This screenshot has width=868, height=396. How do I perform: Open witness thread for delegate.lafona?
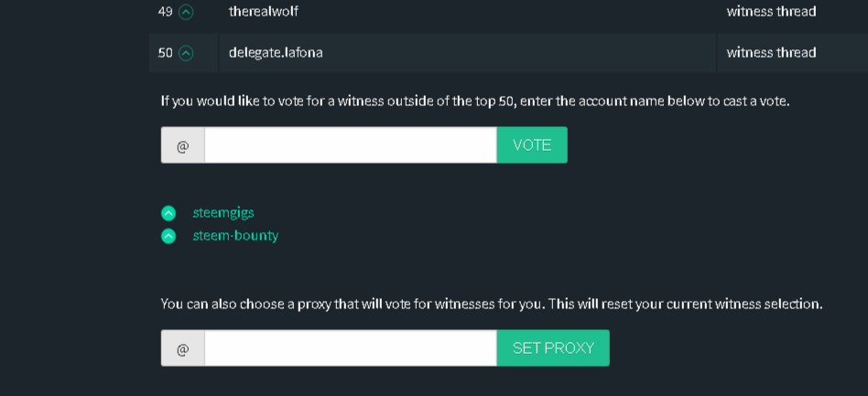[x=771, y=53]
